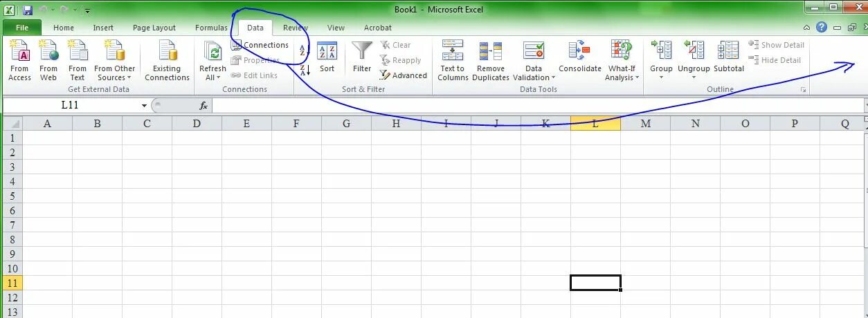Click the Insert Function fx button
Screen dimensions: 868x318
click(204, 106)
